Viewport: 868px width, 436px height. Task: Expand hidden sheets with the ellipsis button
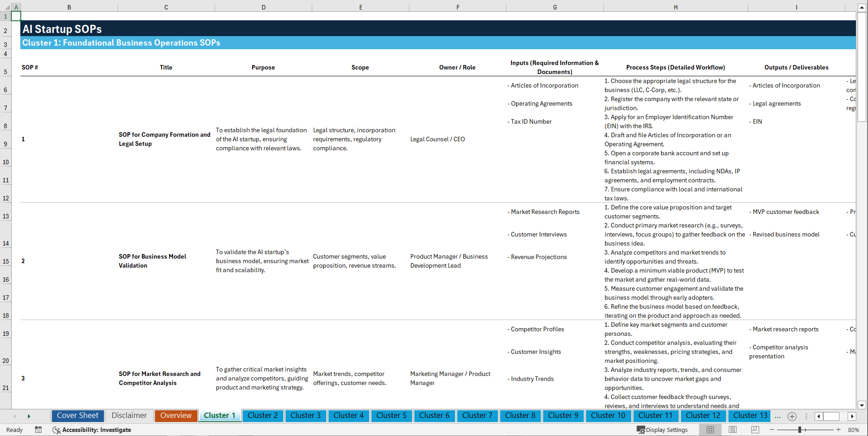tap(778, 416)
